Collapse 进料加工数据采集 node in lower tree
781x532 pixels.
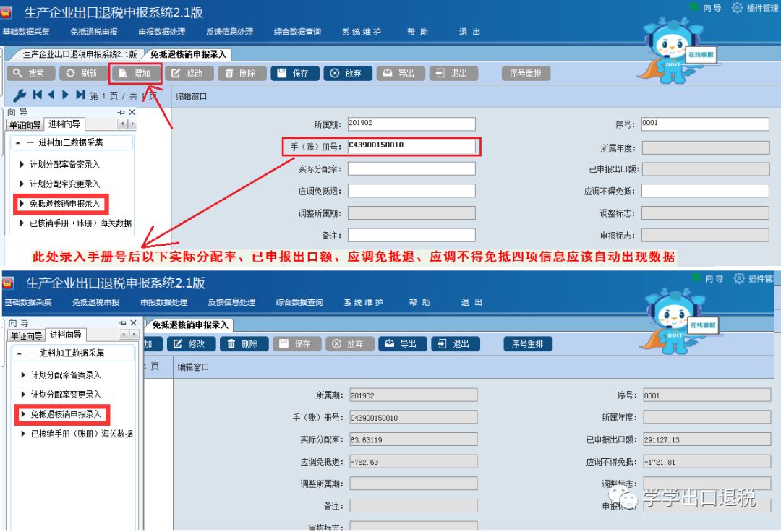[x=20, y=353]
